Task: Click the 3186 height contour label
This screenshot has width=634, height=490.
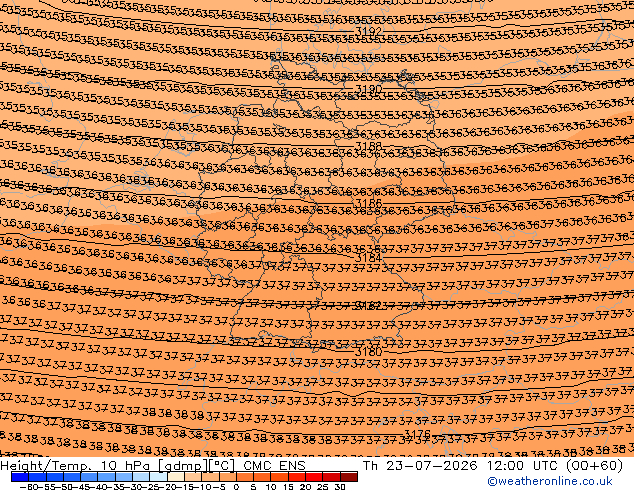Action: [x=368, y=203]
